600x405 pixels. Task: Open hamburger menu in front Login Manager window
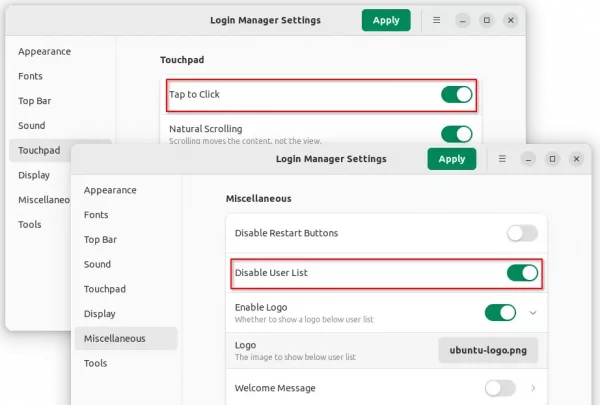(x=502, y=159)
